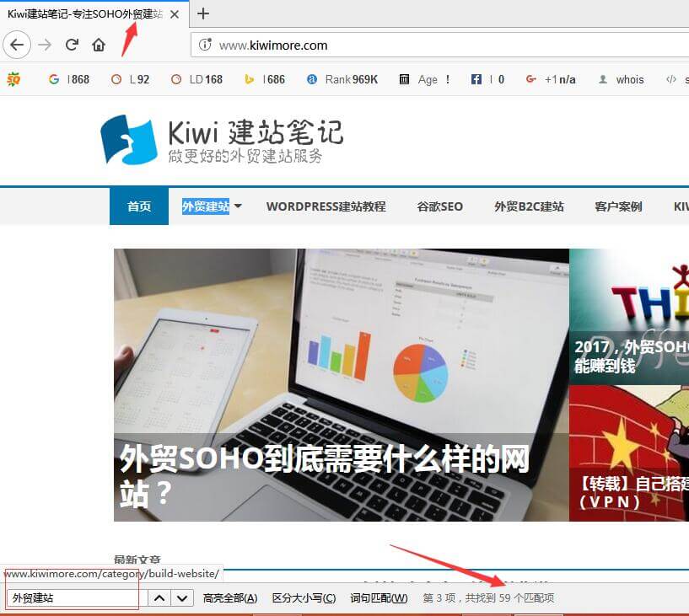The image size is (689, 616).
Task: Open Google index count 868 parameter
Action: coord(69,79)
